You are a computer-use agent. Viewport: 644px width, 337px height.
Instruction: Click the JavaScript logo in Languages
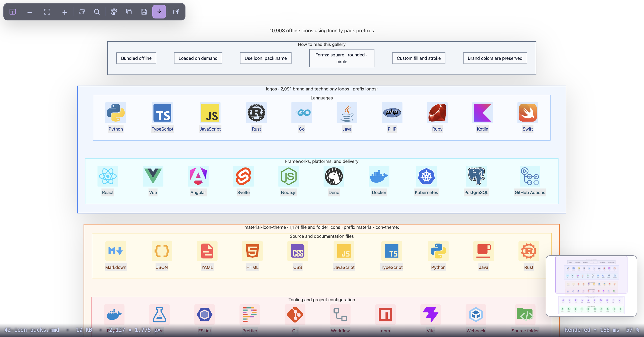pyautogui.click(x=210, y=113)
